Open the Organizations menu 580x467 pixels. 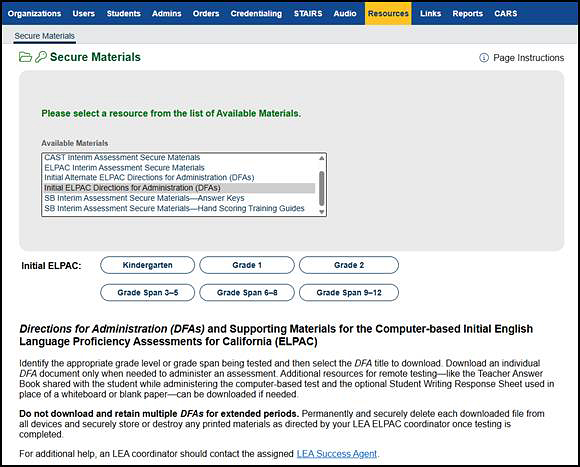[34, 14]
